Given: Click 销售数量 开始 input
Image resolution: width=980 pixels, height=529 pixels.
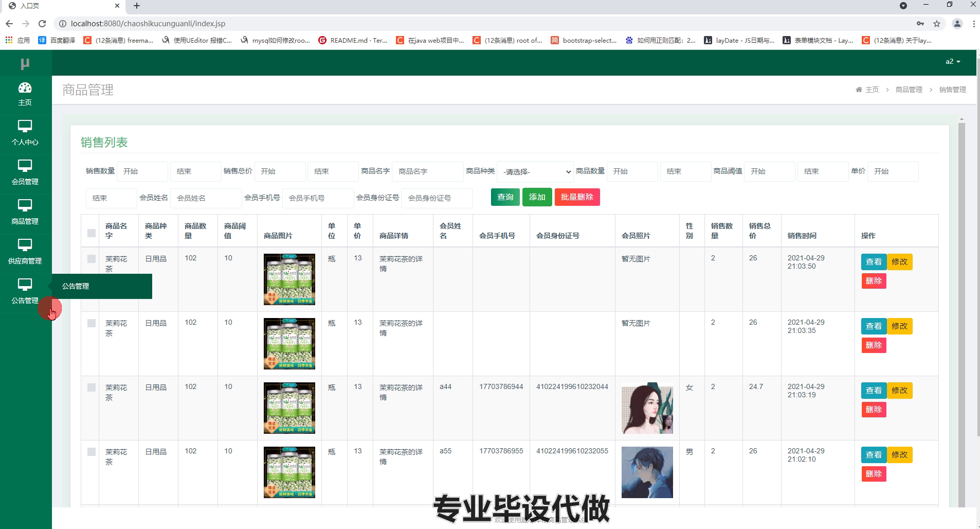Looking at the screenshot, I should point(142,171).
